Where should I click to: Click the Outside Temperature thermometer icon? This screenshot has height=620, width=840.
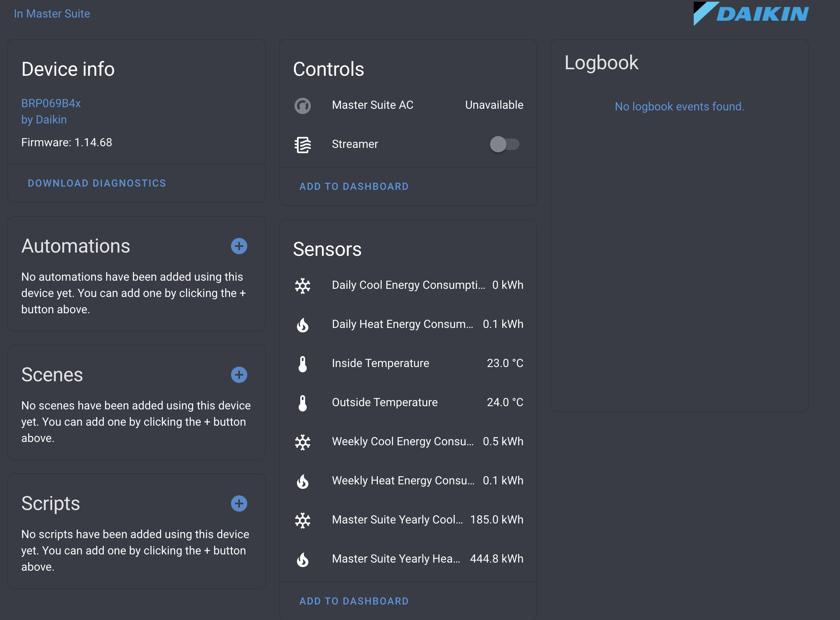(x=303, y=403)
